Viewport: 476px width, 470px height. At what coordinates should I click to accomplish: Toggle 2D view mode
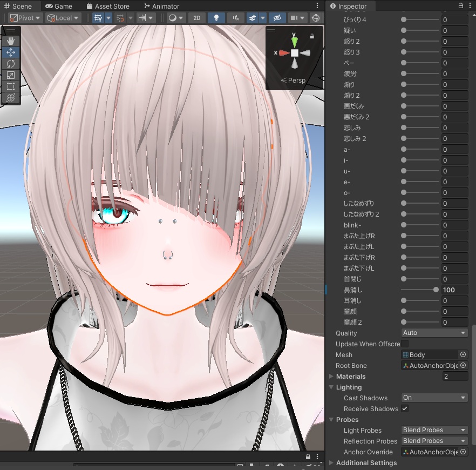pos(196,18)
